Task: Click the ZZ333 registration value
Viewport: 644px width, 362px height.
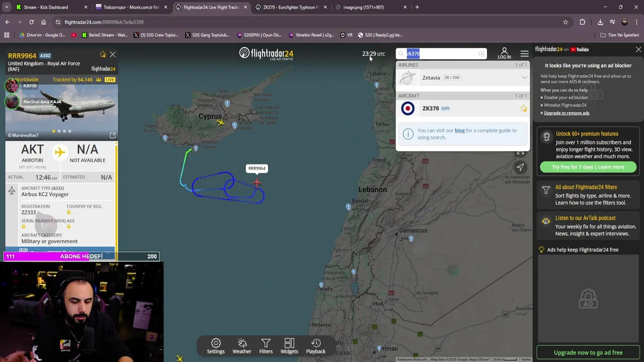Action: click(28, 213)
